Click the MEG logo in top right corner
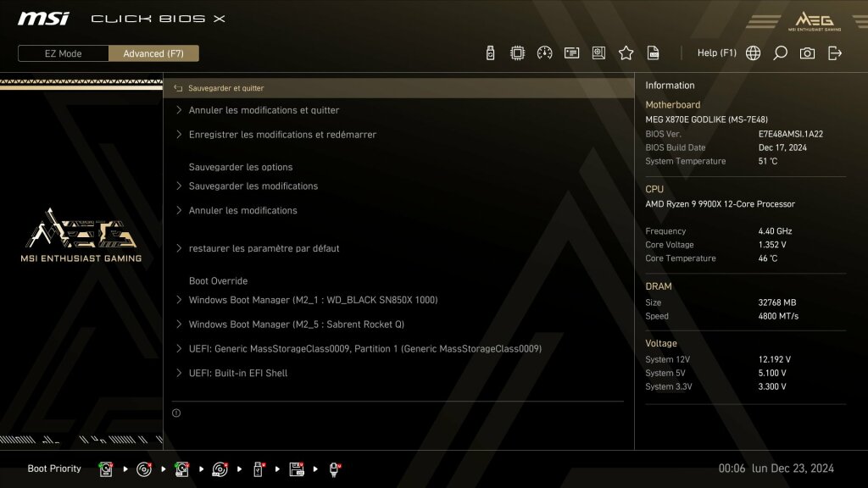The width and height of the screenshot is (868, 488). 815,21
